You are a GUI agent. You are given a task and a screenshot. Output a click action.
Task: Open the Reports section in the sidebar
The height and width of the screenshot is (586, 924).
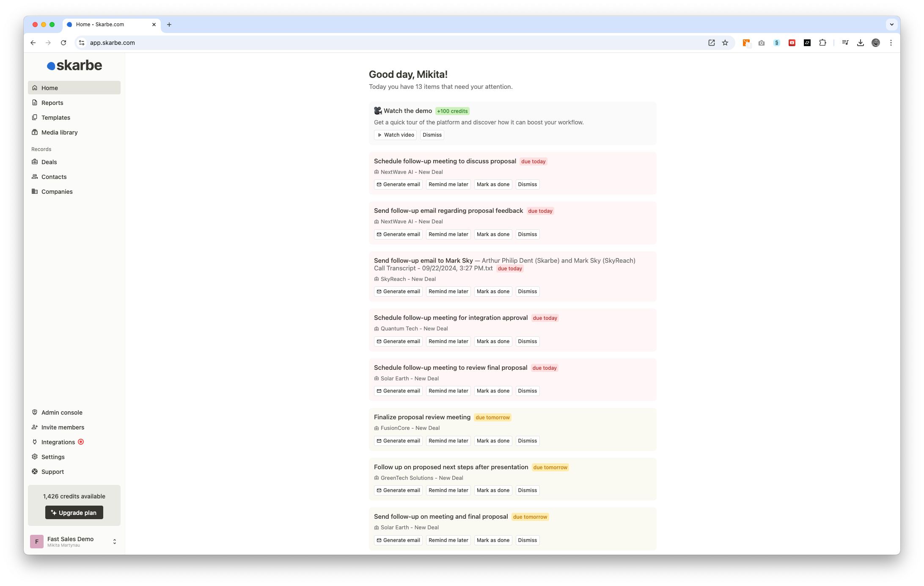point(52,102)
